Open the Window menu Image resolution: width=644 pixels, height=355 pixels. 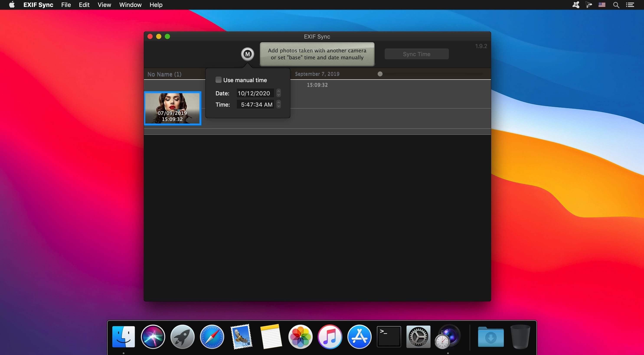tap(130, 5)
